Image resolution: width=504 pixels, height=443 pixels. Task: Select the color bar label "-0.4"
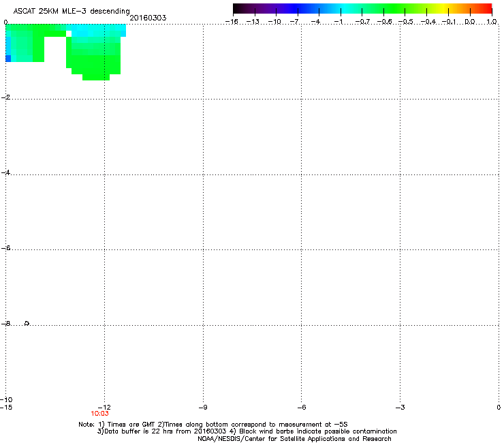coord(428,22)
